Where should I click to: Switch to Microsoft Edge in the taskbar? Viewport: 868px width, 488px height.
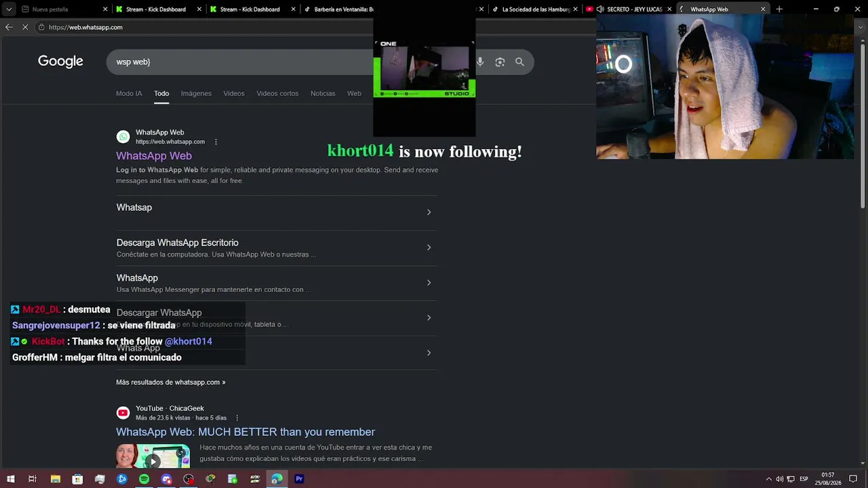coord(277,479)
